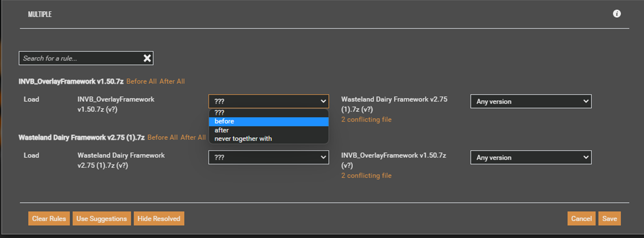This screenshot has width=644, height=238.
Task: Click the Wasteland Dairy Framework v2.75 (1).7z section heading
Action: pos(81,138)
